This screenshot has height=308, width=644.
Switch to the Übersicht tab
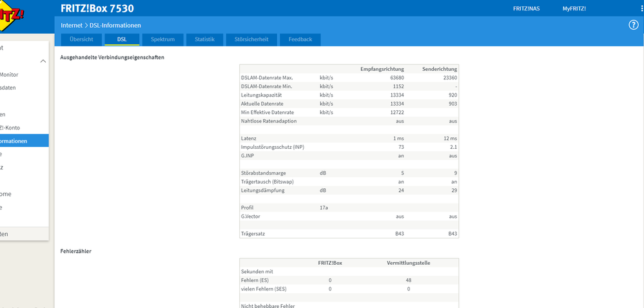click(x=81, y=39)
